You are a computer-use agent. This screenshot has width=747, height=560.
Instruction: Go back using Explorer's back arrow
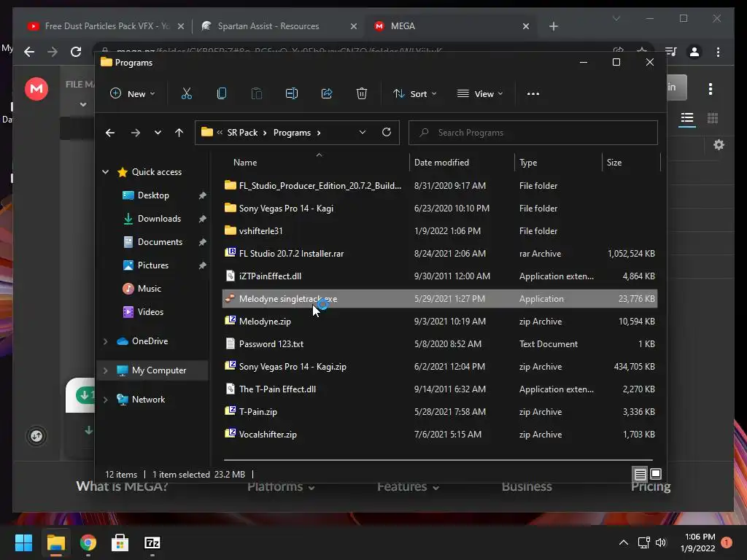pos(110,133)
